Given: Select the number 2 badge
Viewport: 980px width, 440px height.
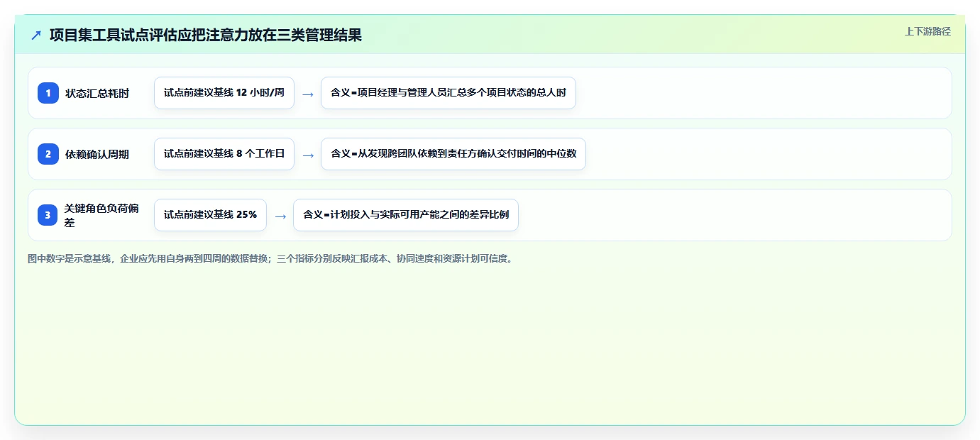Looking at the screenshot, I should click(x=48, y=154).
